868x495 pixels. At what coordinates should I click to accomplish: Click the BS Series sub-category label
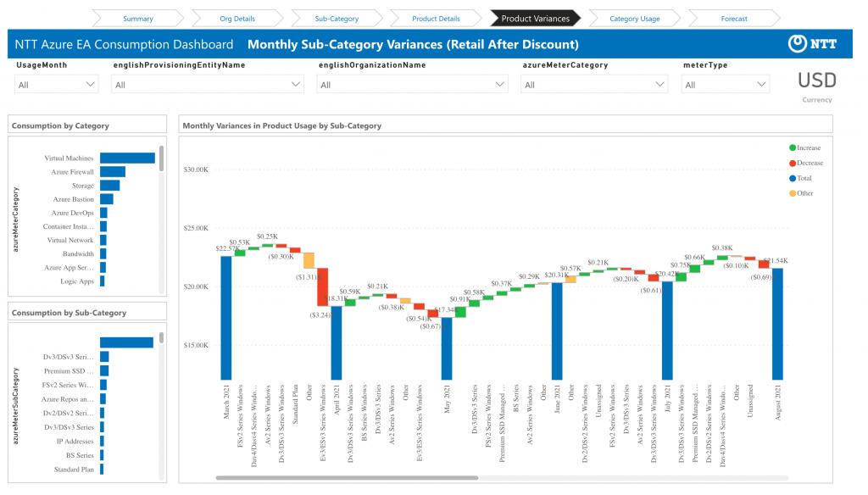[80, 455]
